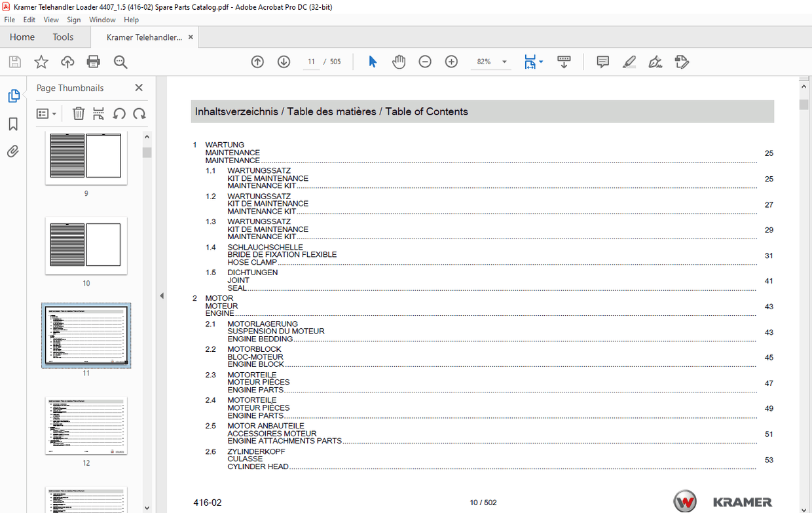Open the zoom percentage dropdown
Viewport: 812px width, 513px height.
point(504,62)
